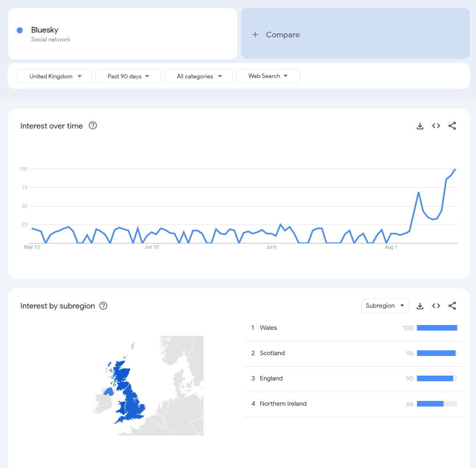Share the Interest by subregion card
Image resolution: width=476 pixels, height=468 pixels.
point(452,306)
